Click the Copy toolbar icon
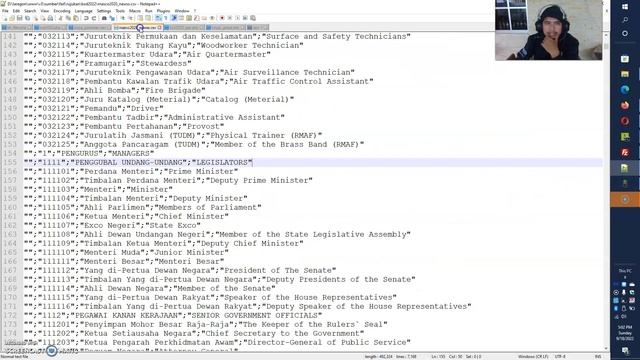The image size is (640, 360). (69, 18)
